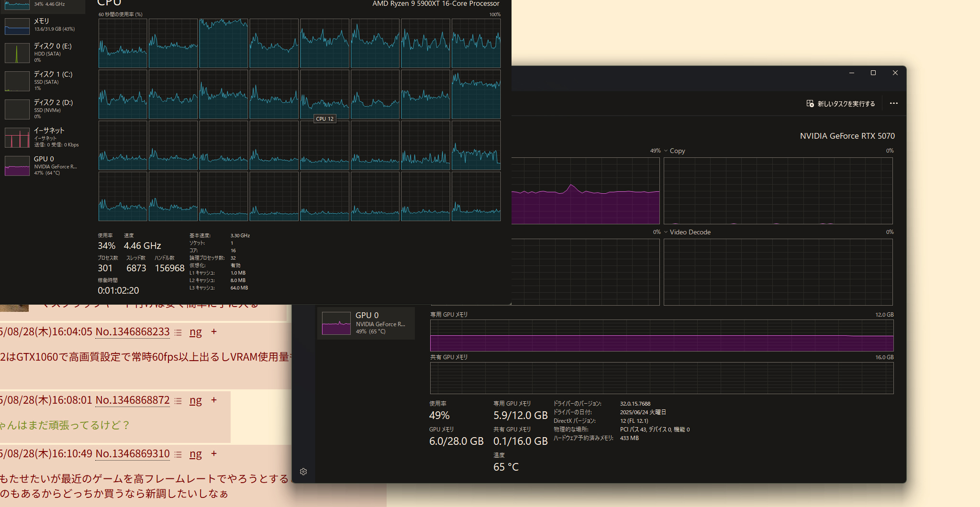Click the Video Decode usage graph

pos(778,272)
